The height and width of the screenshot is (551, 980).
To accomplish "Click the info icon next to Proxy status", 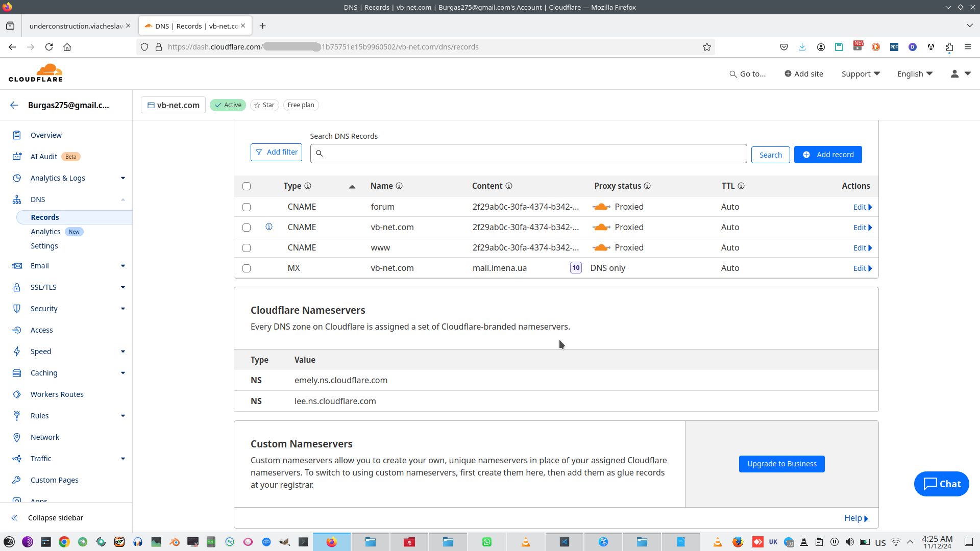I will tap(647, 186).
